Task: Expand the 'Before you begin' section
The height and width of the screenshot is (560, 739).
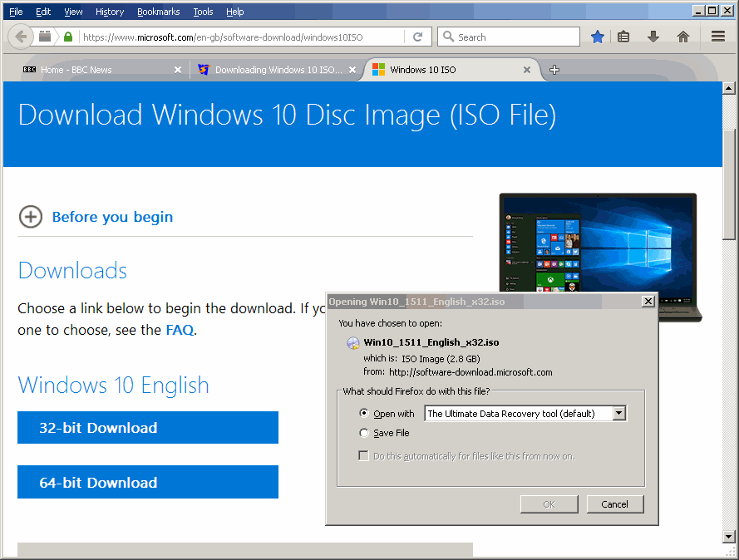Action: point(31,217)
